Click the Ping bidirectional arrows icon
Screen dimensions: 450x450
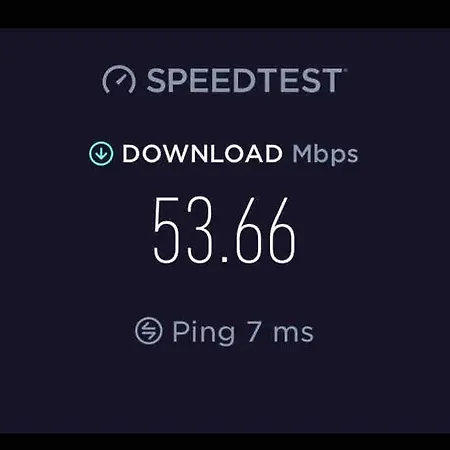[149, 331]
